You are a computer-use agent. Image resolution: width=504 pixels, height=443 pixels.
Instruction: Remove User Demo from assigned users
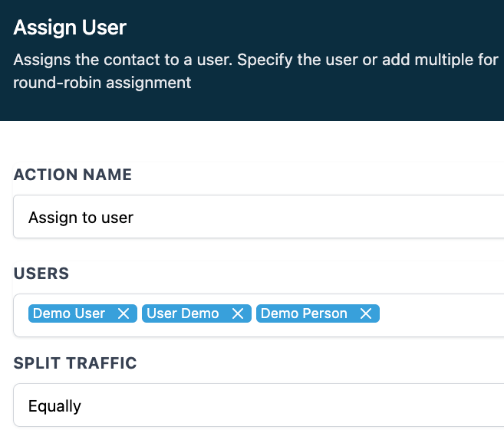point(237,313)
